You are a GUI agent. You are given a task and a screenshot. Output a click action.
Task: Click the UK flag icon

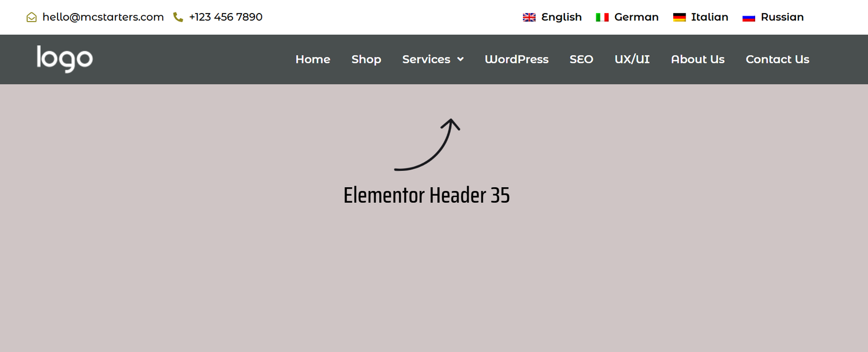click(529, 17)
